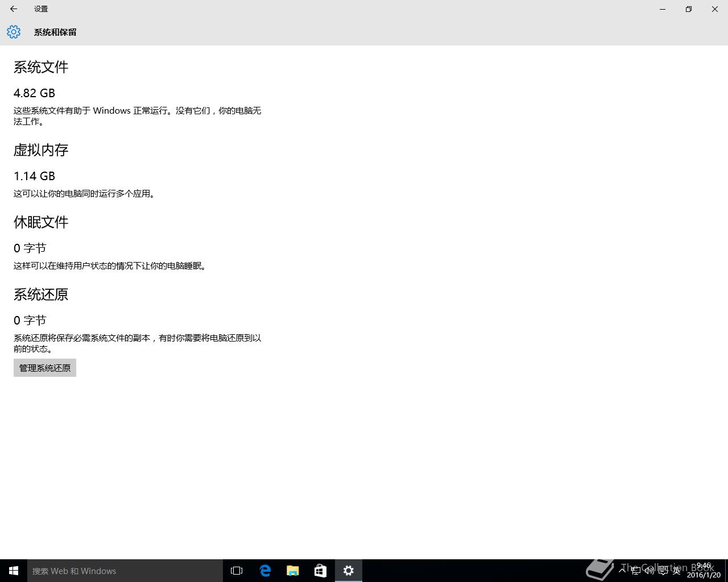
Task: Select the 1.14 GB value
Action: [x=34, y=176]
